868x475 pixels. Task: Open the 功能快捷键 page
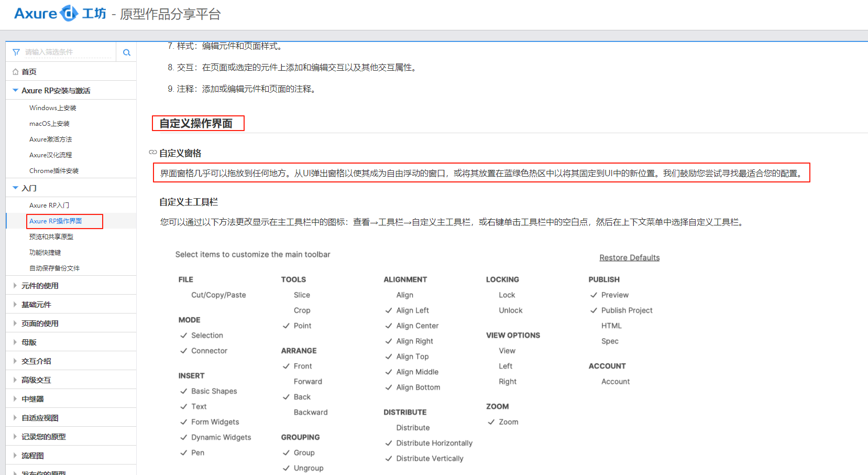tap(45, 253)
